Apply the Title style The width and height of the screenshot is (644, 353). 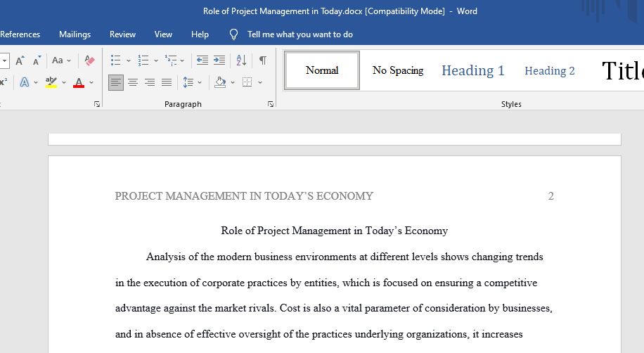click(622, 71)
